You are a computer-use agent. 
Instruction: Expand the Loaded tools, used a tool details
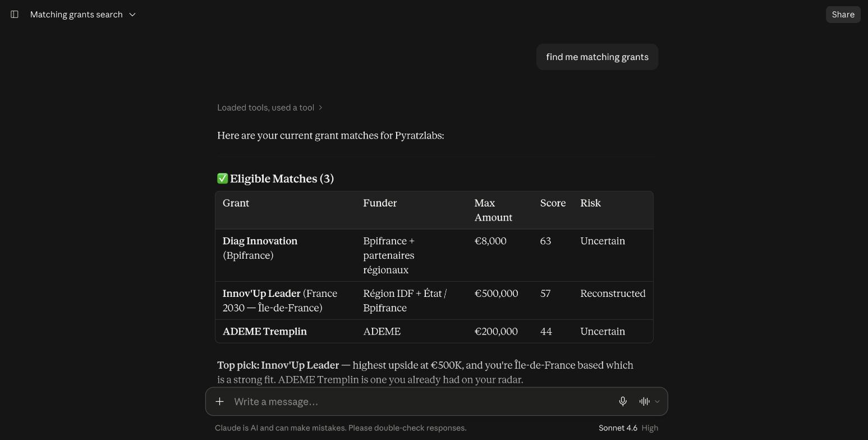(270, 108)
